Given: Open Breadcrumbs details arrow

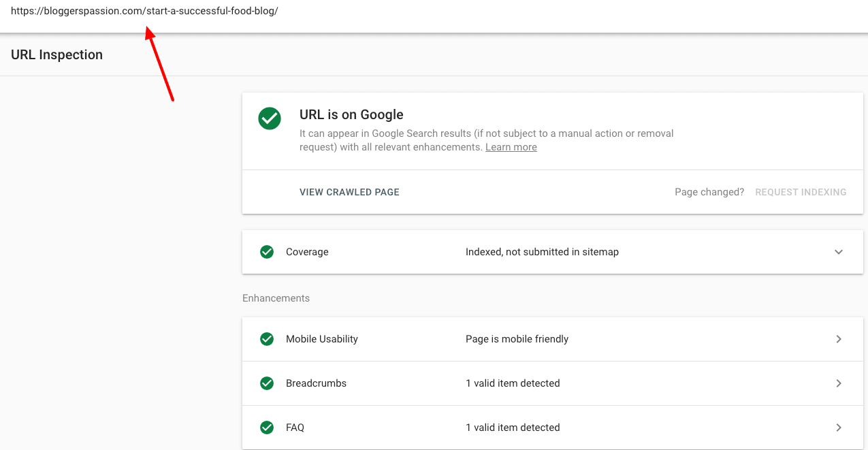Looking at the screenshot, I should (x=839, y=383).
